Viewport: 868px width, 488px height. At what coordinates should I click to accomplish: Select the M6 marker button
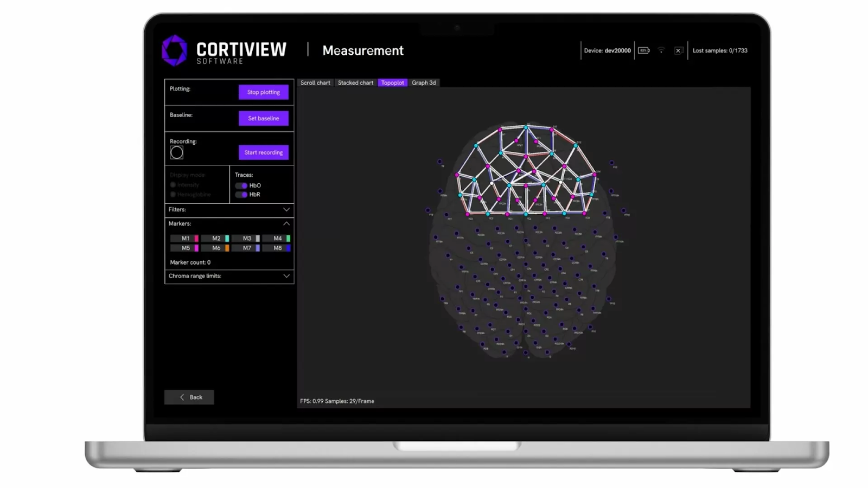pyautogui.click(x=215, y=248)
